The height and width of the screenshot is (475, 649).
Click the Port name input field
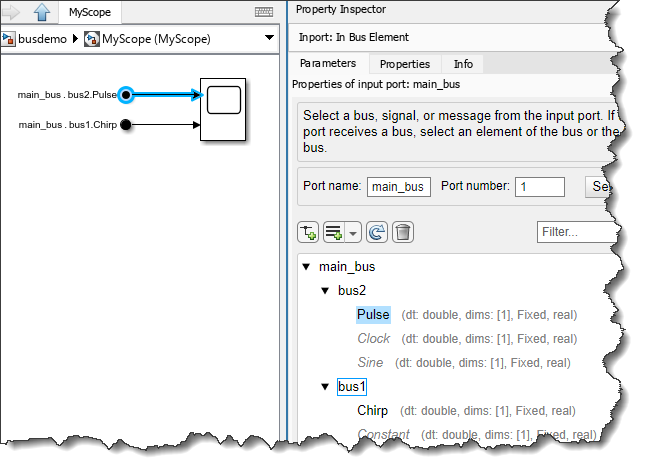[x=399, y=186]
